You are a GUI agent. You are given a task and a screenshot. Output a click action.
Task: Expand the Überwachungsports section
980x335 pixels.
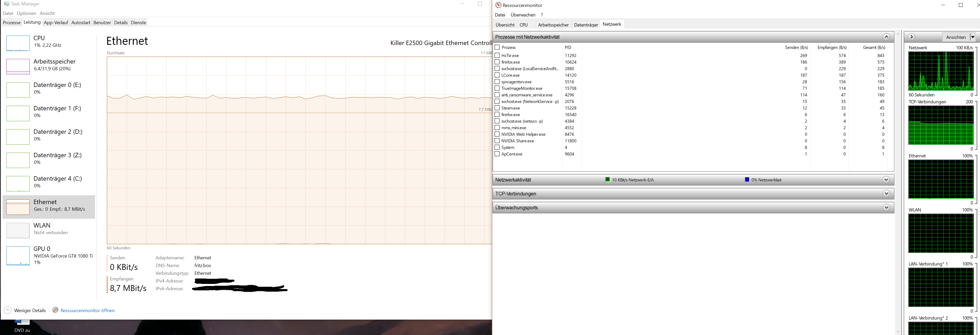coord(886,208)
